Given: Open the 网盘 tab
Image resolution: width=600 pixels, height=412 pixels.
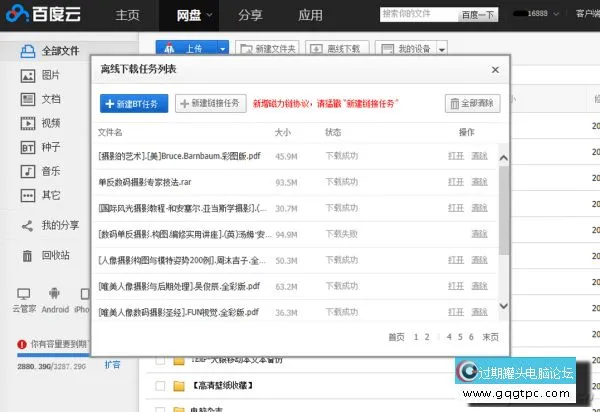Looking at the screenshot, I should [x=188, y=15].
